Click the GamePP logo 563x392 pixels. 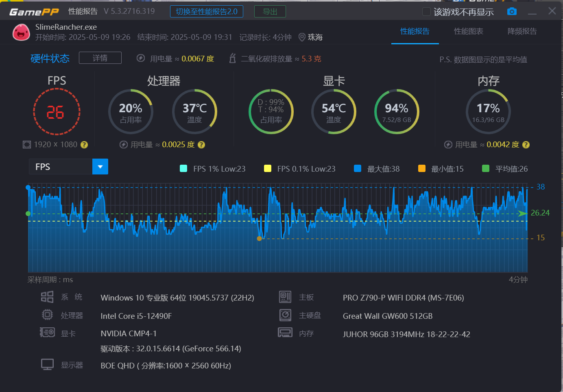pos(34,12)
